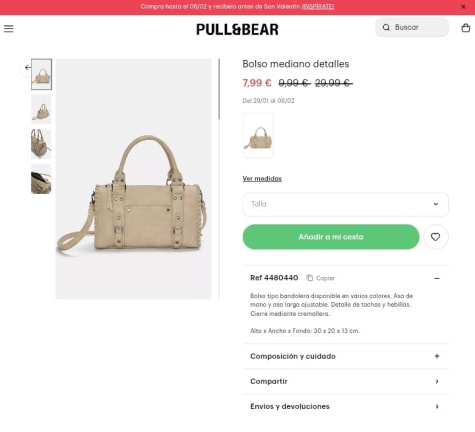Viewport: 475px width, 432px height.
Task: Dismiss the San Valentín promo banner
Action: 463,7
